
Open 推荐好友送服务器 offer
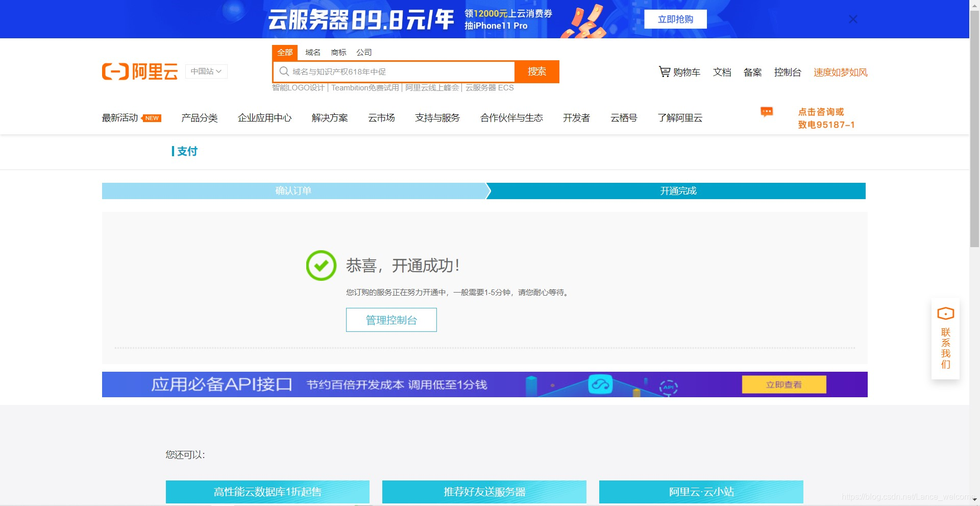[x=484, y=492]
